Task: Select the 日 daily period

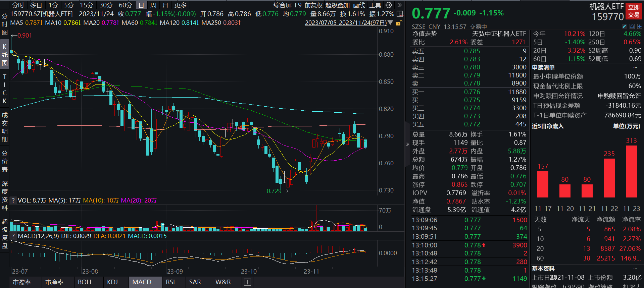Action: coord(141,5)
